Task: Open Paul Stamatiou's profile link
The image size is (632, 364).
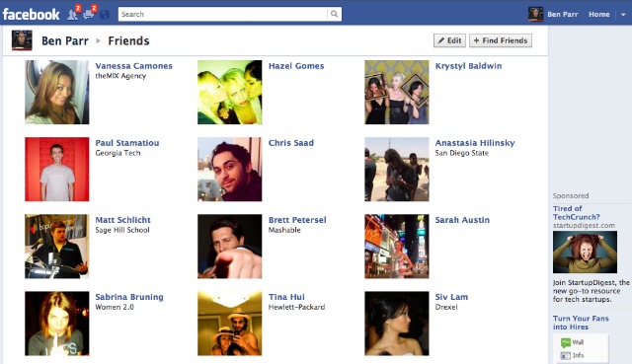Action: click(127, 143)
